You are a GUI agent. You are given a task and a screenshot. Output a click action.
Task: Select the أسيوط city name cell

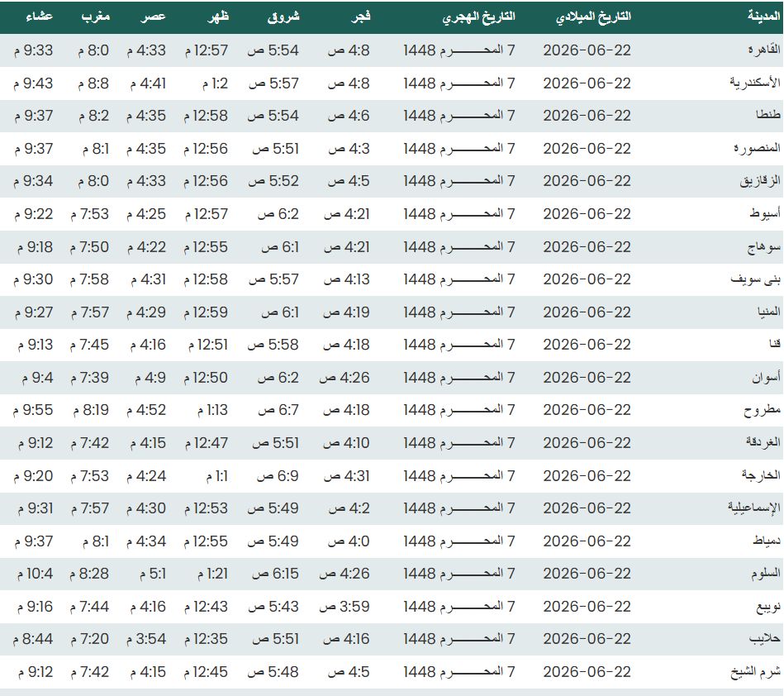pyautogui.click(x=764, y=213)
